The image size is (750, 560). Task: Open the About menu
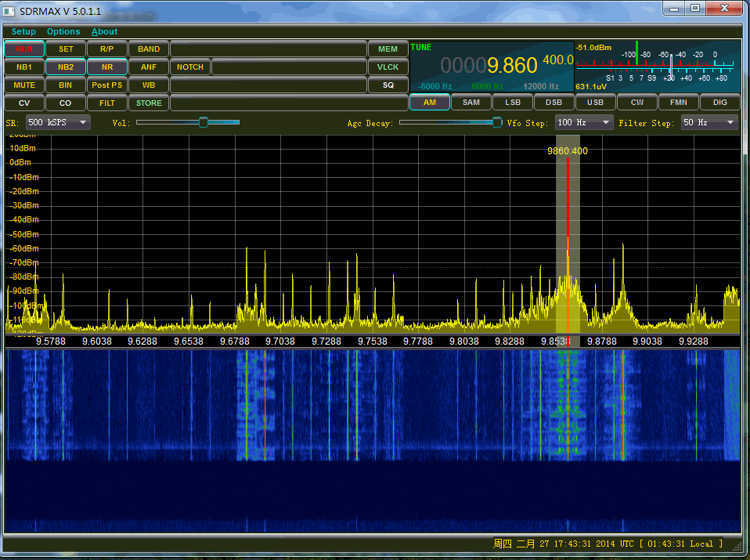click(x=104, y=31)
